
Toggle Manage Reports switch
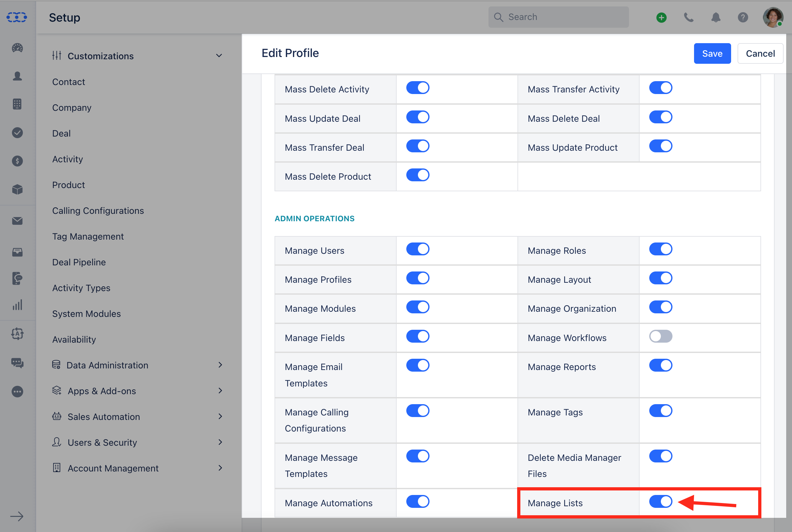click(661, 366)
